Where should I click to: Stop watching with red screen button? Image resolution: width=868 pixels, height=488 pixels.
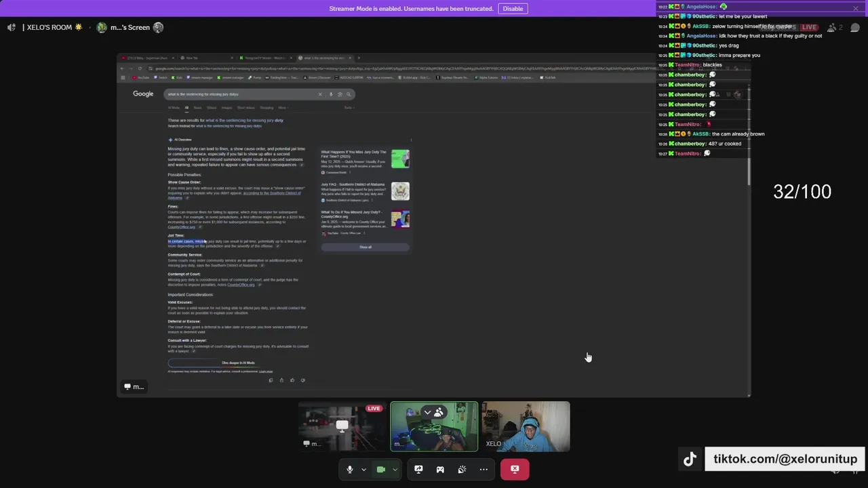515,469
